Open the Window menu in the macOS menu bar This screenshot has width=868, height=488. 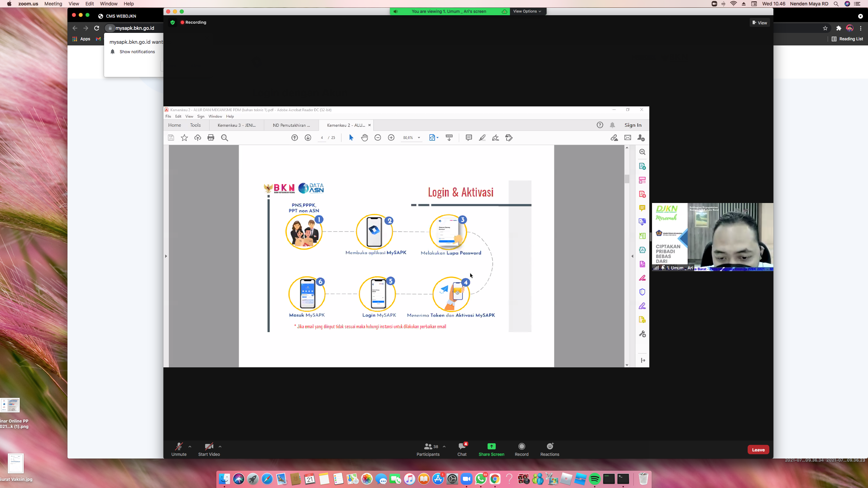[x=108, y=4]
